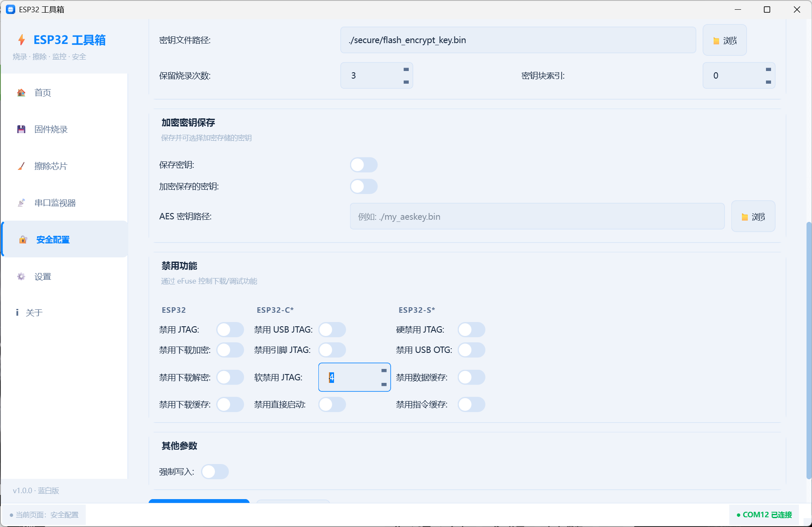The image size is (812, 527).
Task: Toggle 禁用指令缓存 switch
Action: coord(471,404)
